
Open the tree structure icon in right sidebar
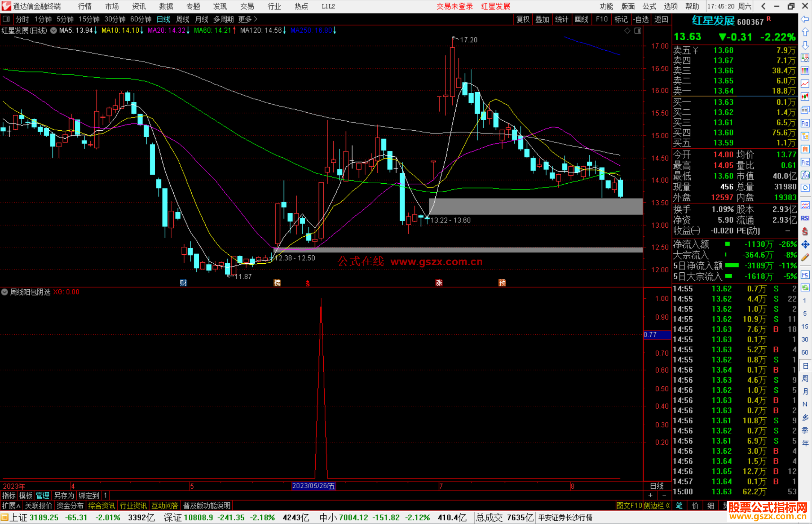coord(805,136)
